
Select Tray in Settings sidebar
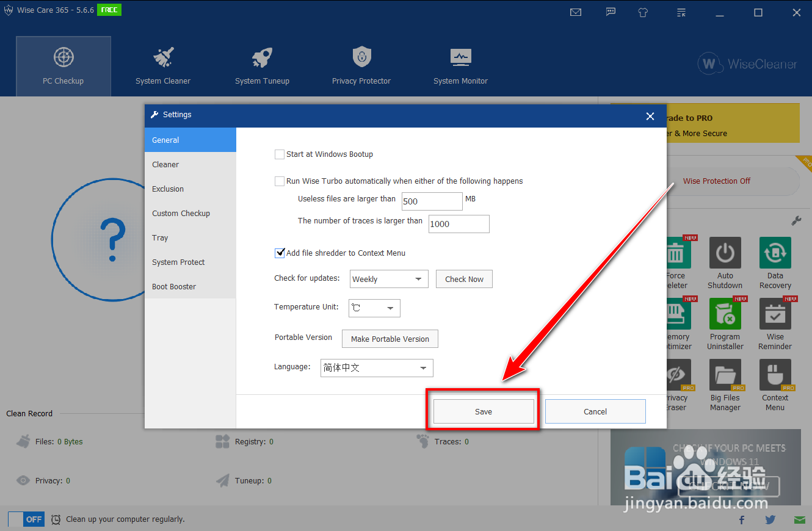pyautogui.click(x=190, y=237)
